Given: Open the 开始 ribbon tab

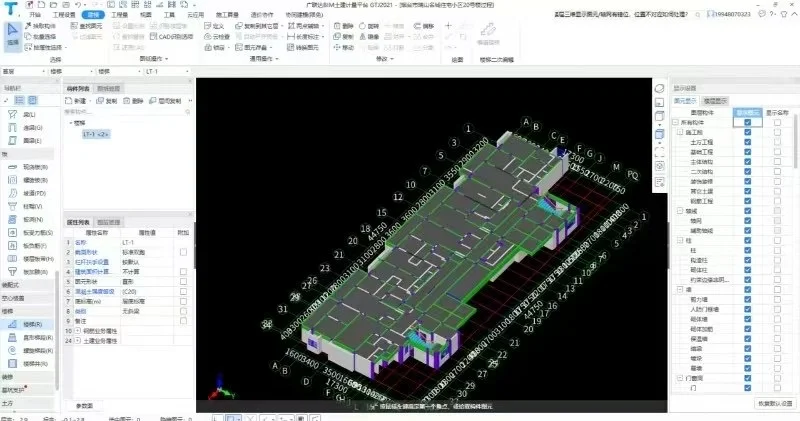Looking at the screenshot, I should [x=35, y=15].
